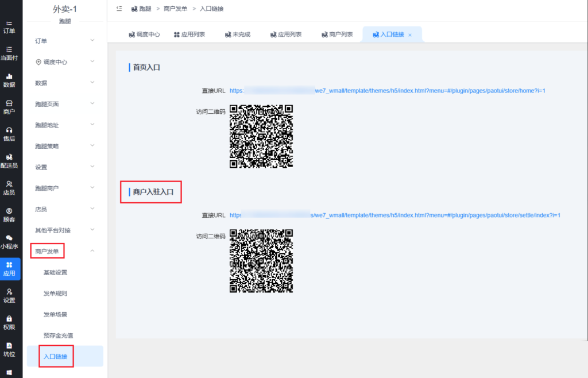
Task: Click the 权限 lock icon
Action: point(9,322)
